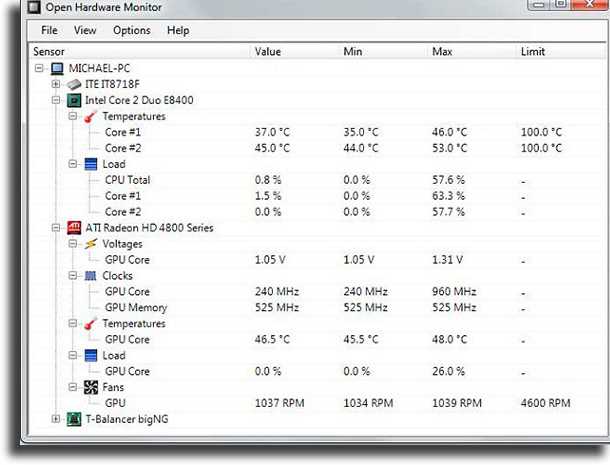The image size is (610, 465).
Task: Click the 57.6 % CPU Total max
Action: coord(449,180)
